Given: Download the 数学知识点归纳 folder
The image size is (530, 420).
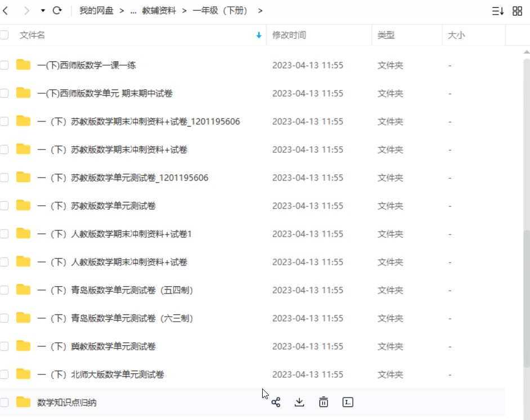Looking at the screenshot, I should (299, 402).
